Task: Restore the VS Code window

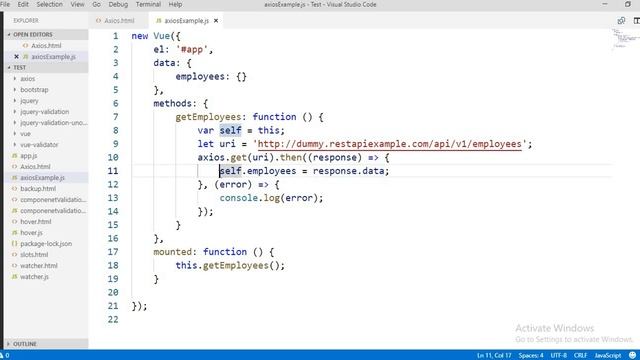Action: click(x=628, y=4)
